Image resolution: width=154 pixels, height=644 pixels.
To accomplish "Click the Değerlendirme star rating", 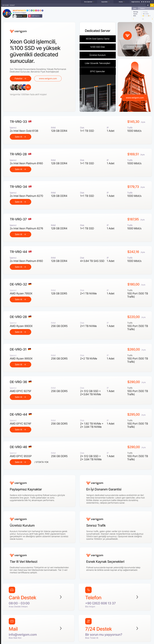I will (x=145, y=2).
